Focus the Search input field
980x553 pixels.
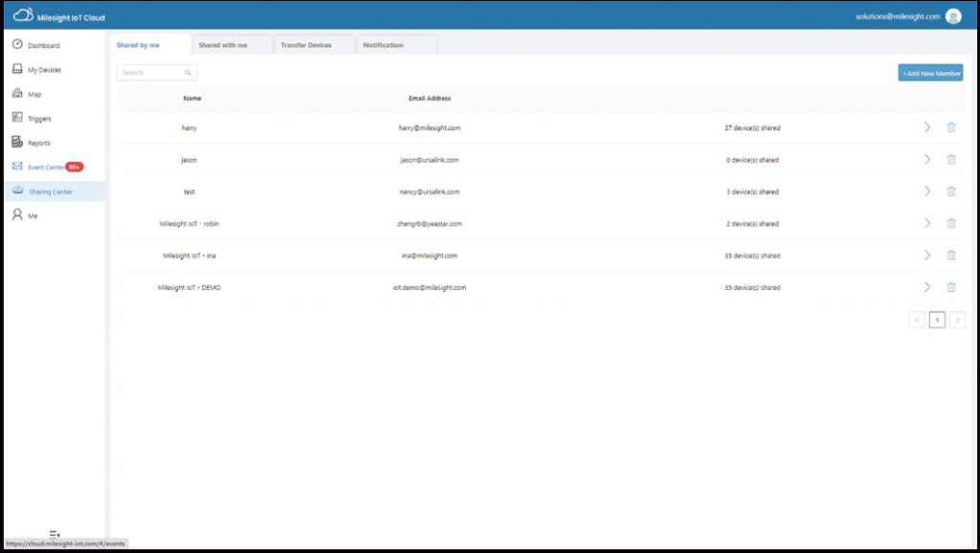click(156, 73)
